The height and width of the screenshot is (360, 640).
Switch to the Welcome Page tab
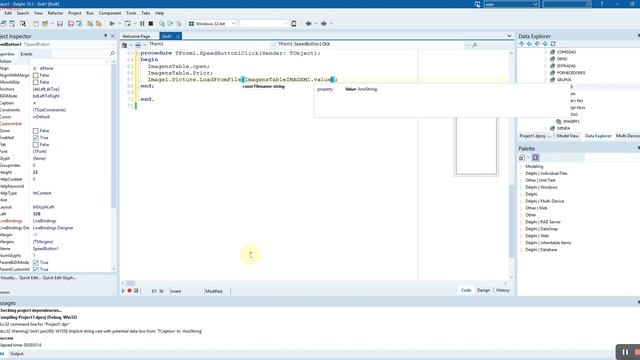click(136, 36)
